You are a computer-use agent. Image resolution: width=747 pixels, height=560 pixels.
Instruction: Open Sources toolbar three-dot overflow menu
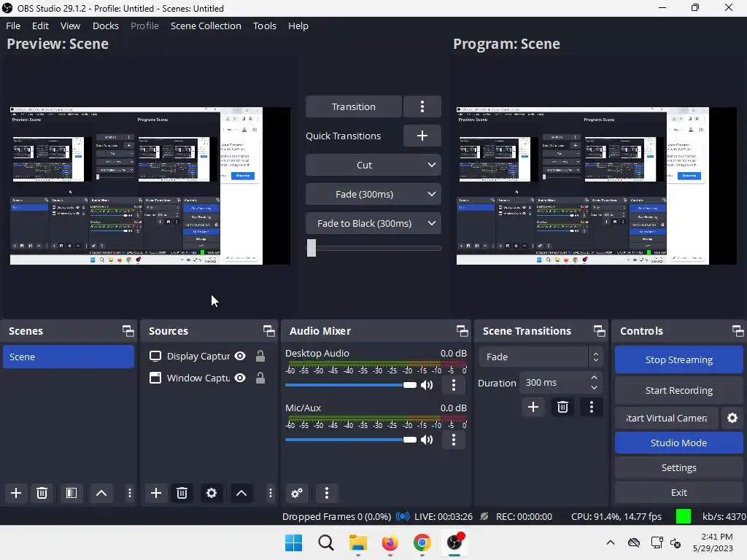(x=271, y=493)
